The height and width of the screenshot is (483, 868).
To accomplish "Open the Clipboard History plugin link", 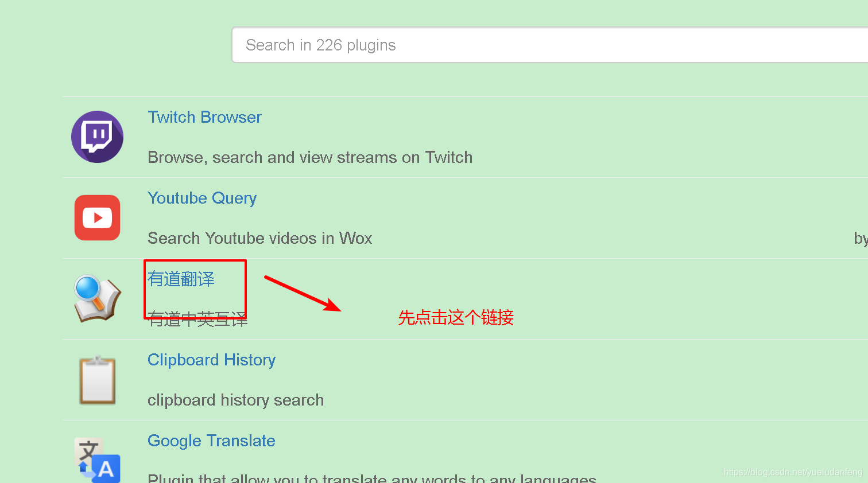I will point(211,360).
